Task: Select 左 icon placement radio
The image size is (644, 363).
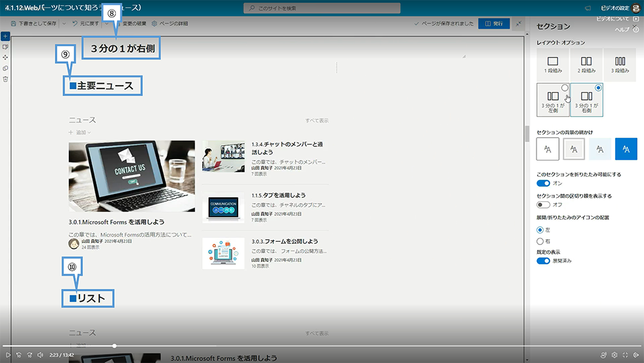Action: pyautogui.click(x=540, y=230)
